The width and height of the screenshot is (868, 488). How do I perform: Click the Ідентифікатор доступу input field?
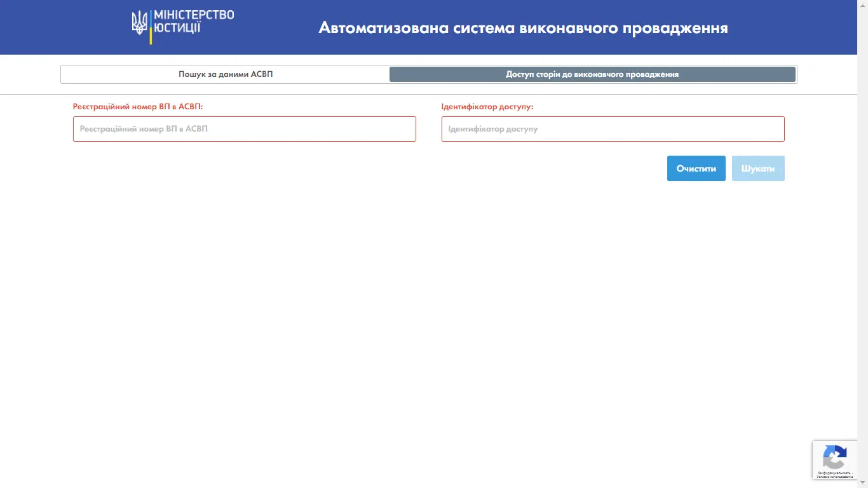pos(612,128)
